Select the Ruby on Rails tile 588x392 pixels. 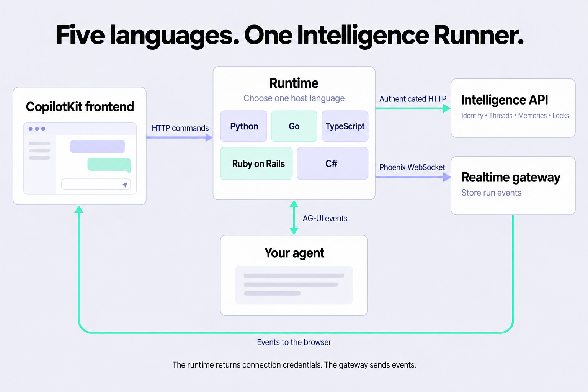(256, 163)
